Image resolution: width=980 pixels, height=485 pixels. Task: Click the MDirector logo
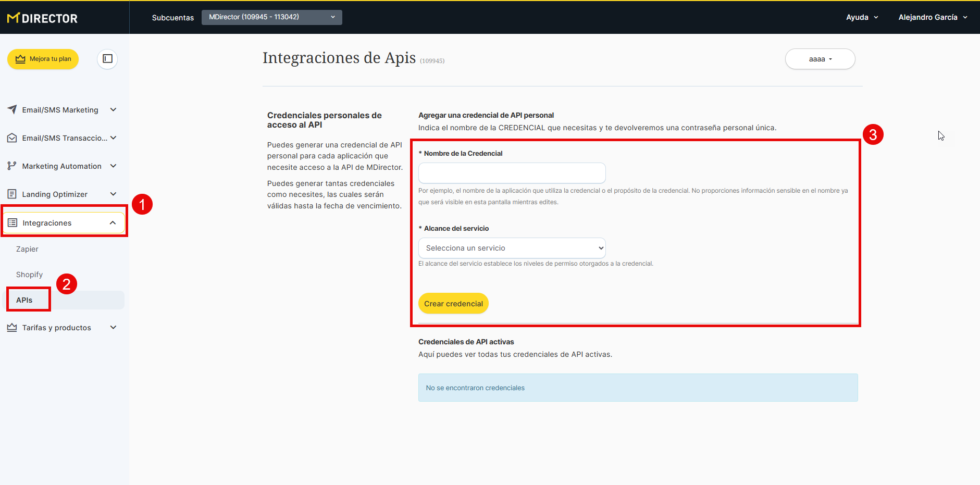pos(42,18)
